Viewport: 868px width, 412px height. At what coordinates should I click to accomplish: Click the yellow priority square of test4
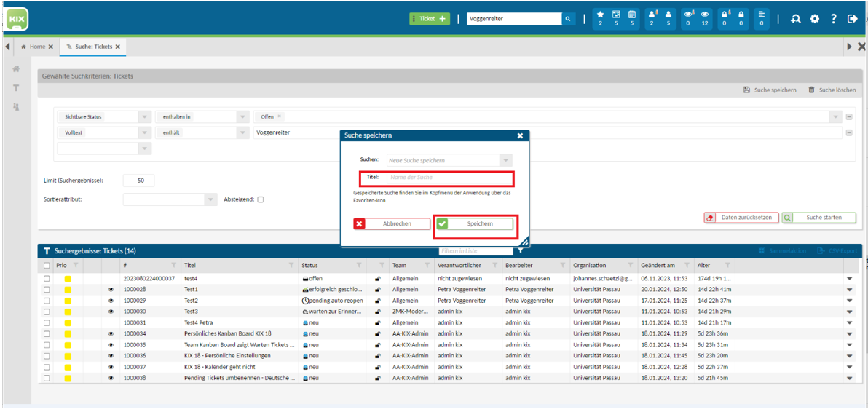click(x=68, y=278)
